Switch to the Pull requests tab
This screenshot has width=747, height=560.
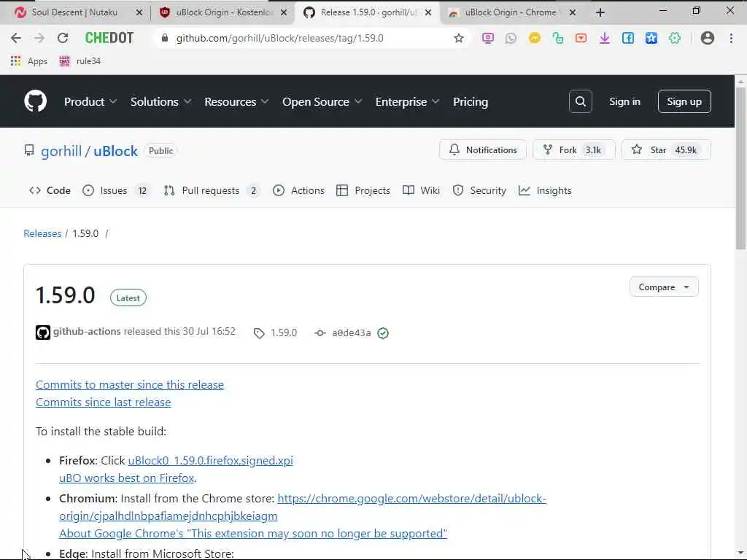tap(212, 190)
